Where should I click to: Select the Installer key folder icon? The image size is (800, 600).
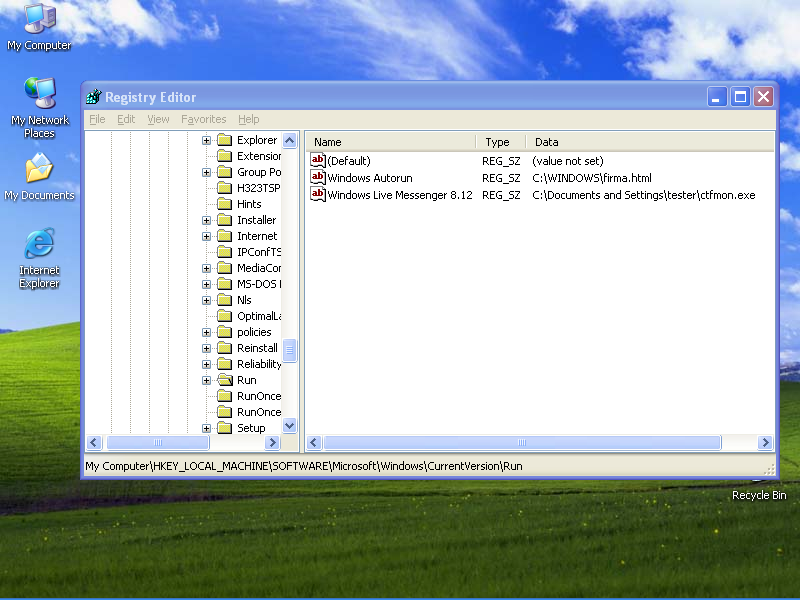pos(224,220)
